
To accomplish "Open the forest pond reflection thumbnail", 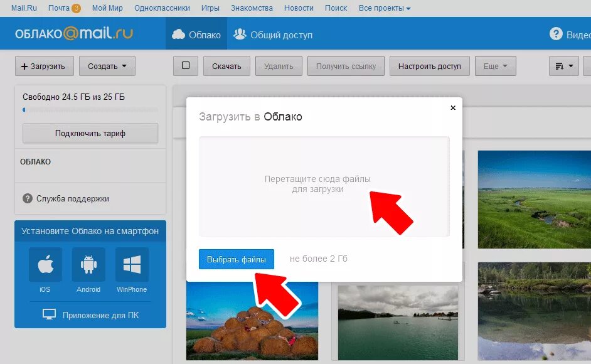I will pyautogui.click(x=534, y=311).
